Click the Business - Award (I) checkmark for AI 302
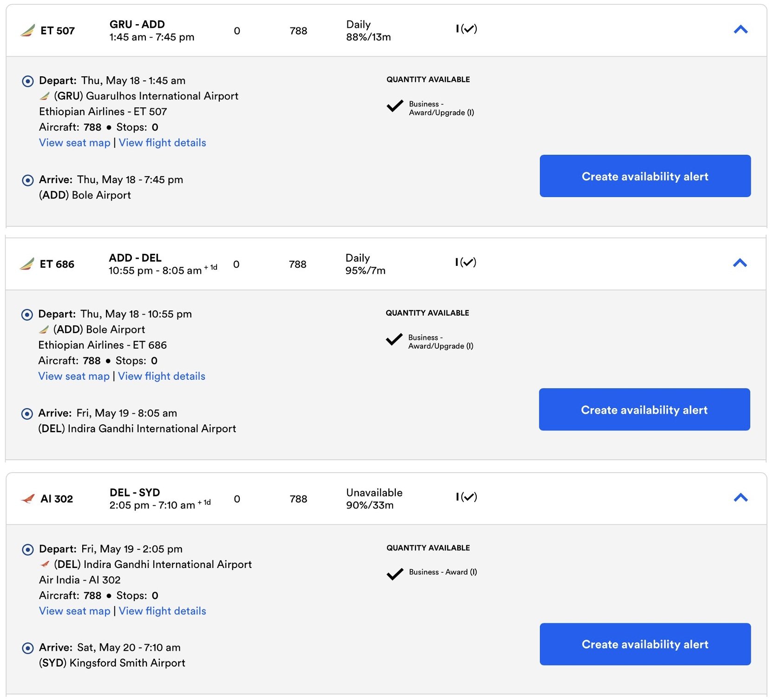This screenshot has width=774, height=700. 395,574
